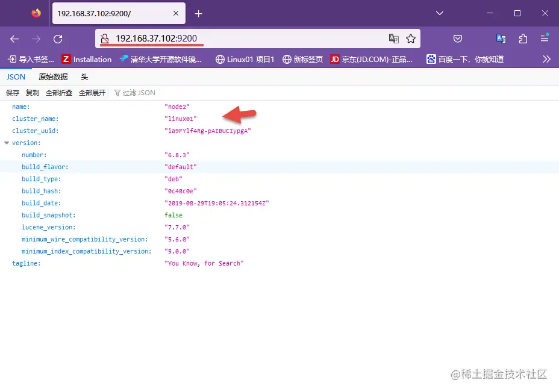559x392 pixels.
Task: Select the build_type key
Action: [x=42, y=179]
